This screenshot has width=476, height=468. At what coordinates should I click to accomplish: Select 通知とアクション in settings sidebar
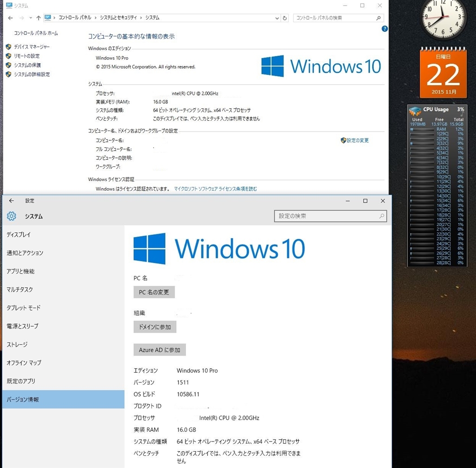63,253
